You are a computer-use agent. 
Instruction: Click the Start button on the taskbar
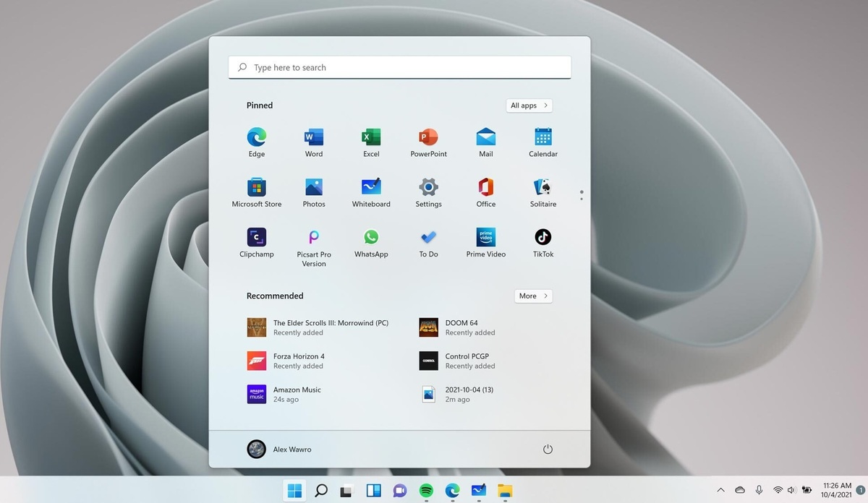[294, 491]
